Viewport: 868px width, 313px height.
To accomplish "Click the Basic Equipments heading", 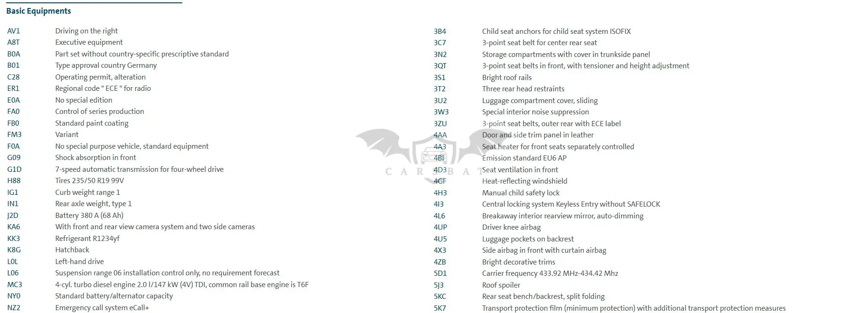I will 39,11.
